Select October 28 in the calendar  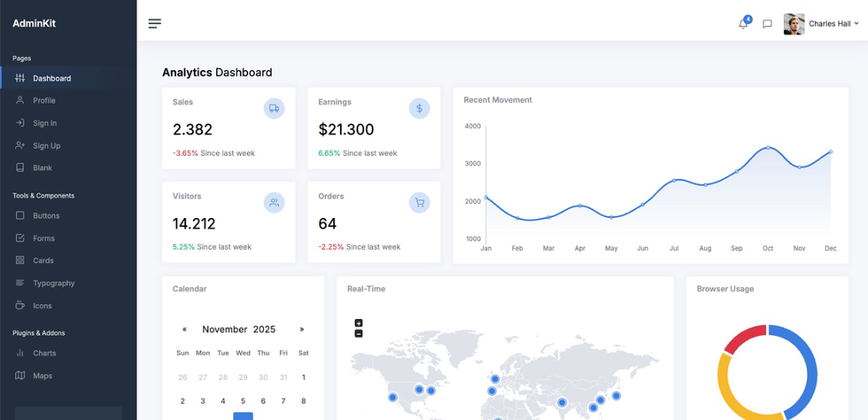(x=223, y=377)
